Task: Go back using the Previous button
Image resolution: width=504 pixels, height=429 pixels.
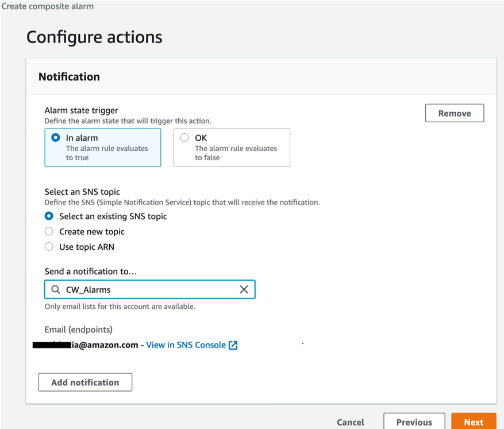Action: 414,422
